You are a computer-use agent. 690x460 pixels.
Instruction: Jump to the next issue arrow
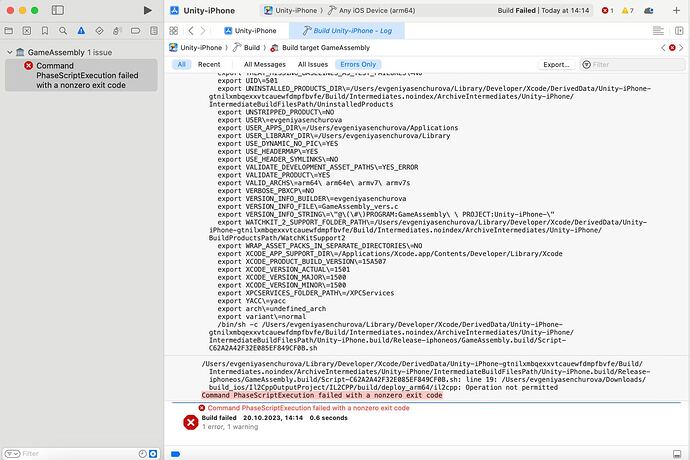pyautogui.click(x=681, y=48)
